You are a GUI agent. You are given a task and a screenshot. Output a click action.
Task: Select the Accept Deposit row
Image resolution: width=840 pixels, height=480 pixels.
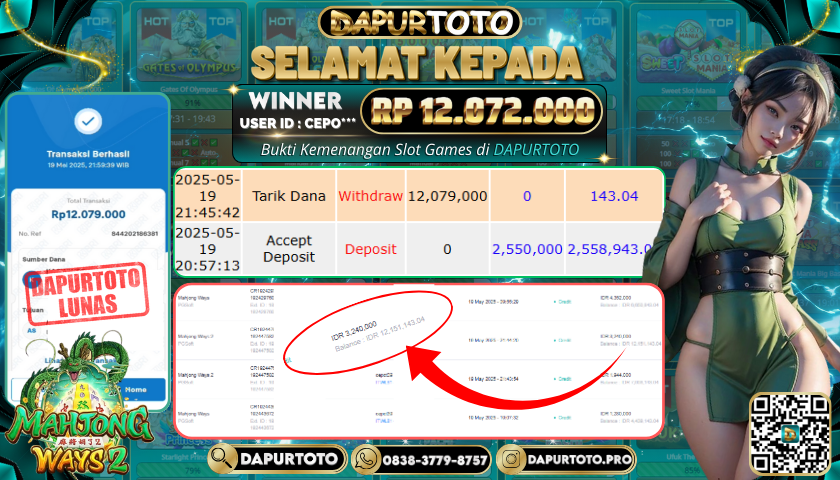(x=419, y=249)
